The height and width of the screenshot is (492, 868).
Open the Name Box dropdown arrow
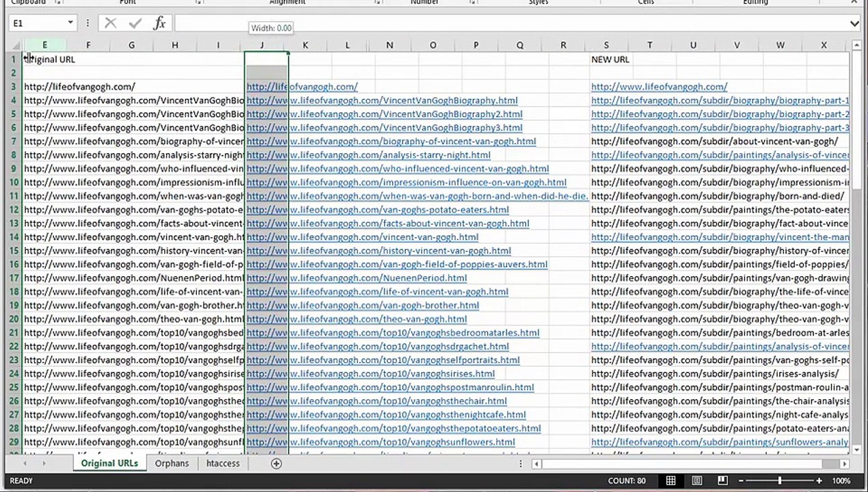coord(70,23)
